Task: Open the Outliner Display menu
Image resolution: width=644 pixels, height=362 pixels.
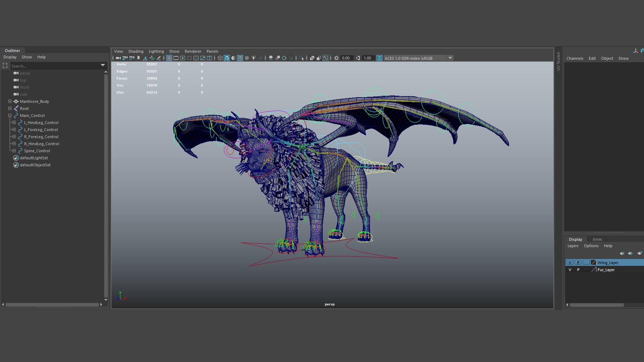Action: pos(10,57)
